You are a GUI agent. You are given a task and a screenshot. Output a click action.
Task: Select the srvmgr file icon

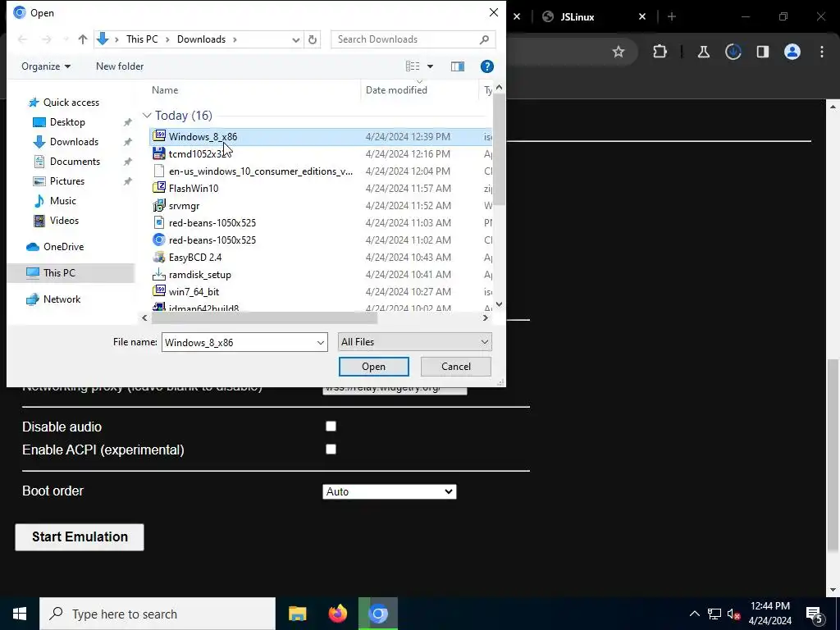coord(159,205)
